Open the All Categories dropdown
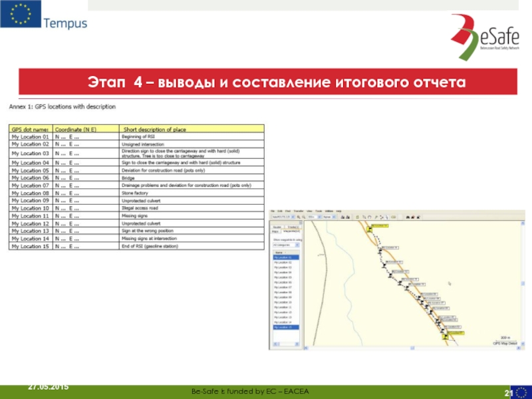The height and width of the screenshot is (399, 532). tap(285, 245)
